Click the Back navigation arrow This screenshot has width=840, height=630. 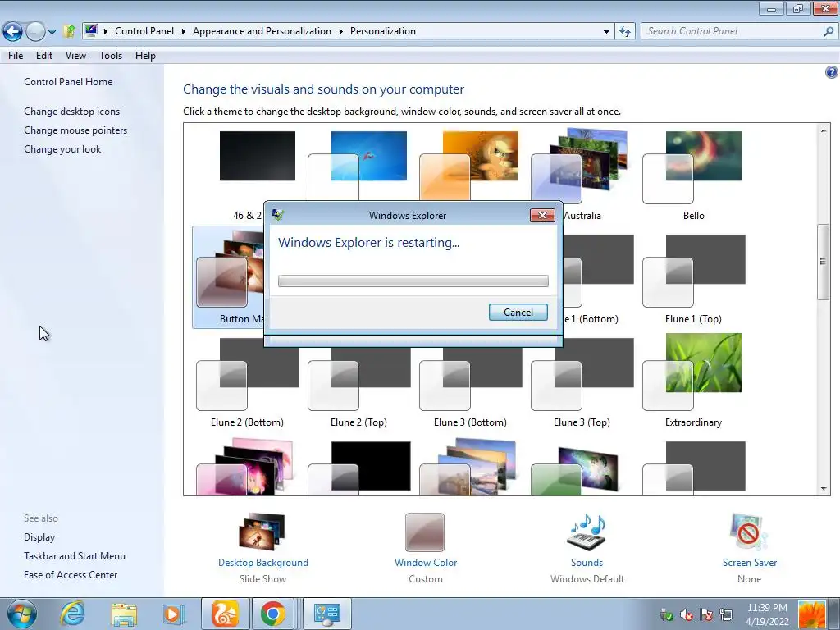13,32
